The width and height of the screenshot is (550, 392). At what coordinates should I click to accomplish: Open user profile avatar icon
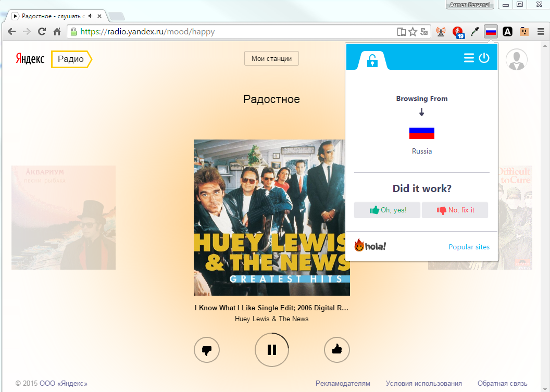[x=516, y=59]
